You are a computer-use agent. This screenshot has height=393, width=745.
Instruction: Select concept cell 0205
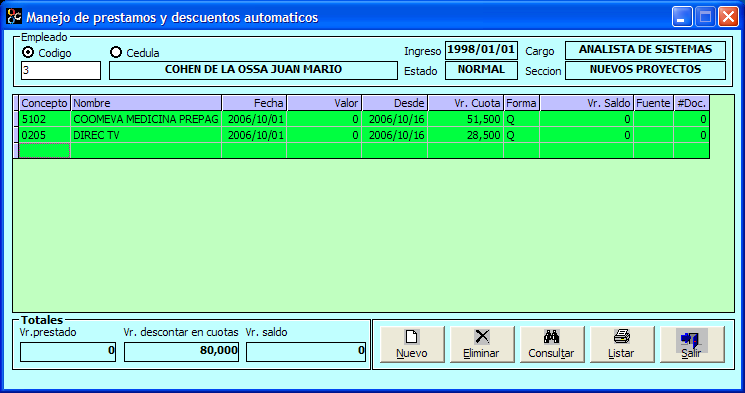[x=45, y=135]
